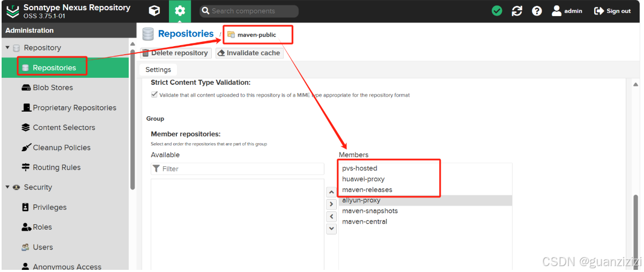This screenshot has width=644, height=272.
Task: Click the maven-public group folder icon
Action: [231, 34]
